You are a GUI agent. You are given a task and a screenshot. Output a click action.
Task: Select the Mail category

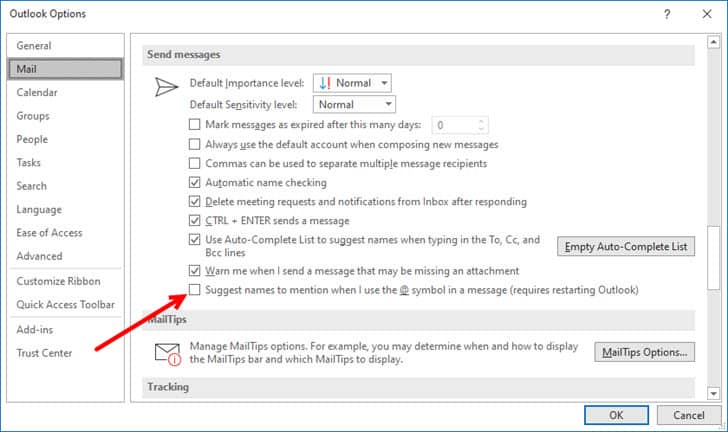pyautogui.click(x=65, y=69)
